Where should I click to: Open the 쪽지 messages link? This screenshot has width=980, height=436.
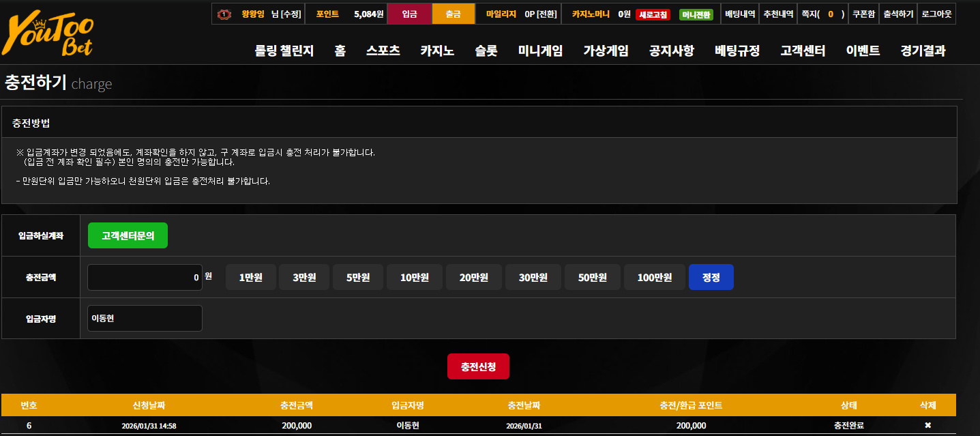pos(822,14)
